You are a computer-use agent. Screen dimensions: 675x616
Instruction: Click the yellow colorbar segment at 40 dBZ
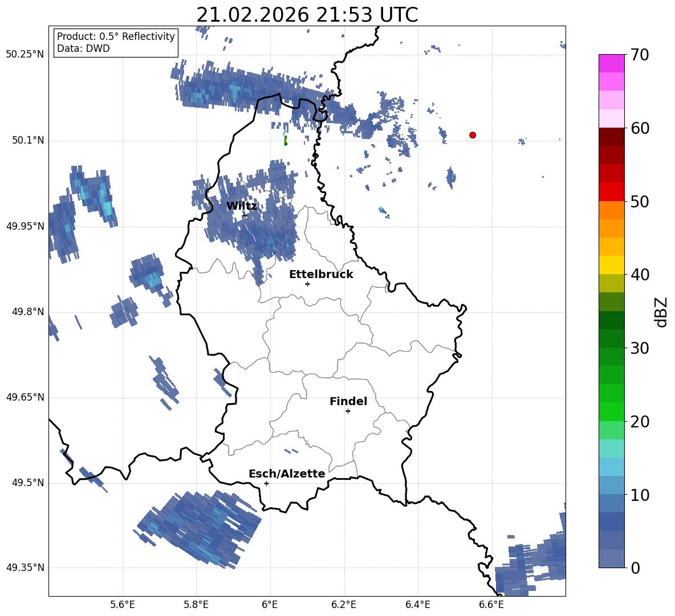pos(611,265)
